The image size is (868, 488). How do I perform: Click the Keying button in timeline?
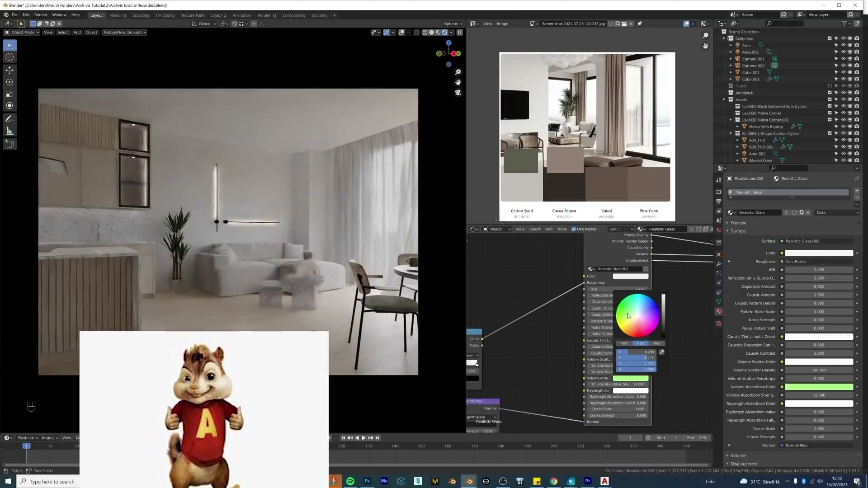click(x=50, y=438)
